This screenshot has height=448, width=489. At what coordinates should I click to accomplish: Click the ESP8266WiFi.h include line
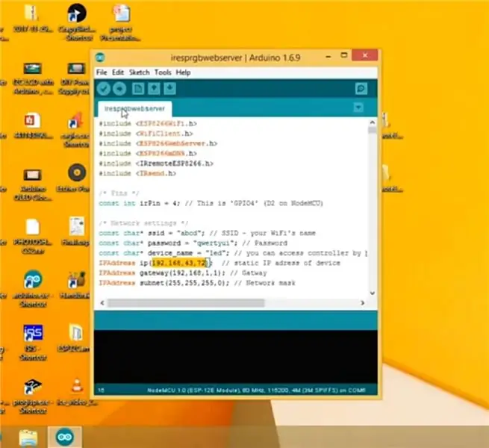click(x=148, y=123)
